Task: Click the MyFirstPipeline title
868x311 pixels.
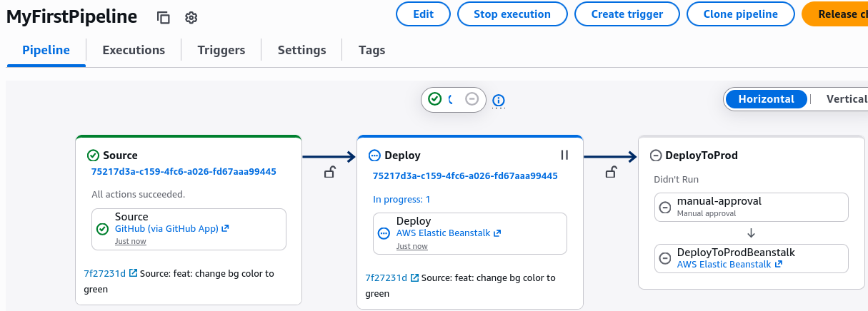Action: coord(71,16)
